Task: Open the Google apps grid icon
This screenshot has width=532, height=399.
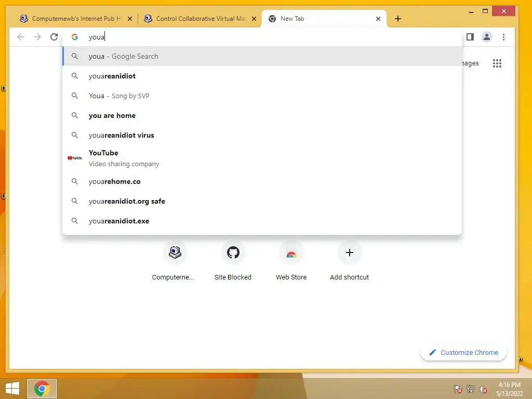Action: click(x=497, y=63)
